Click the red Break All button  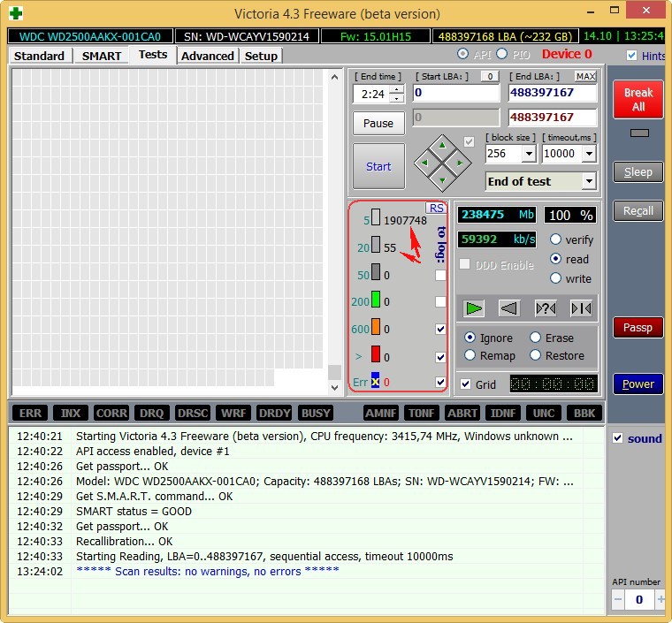coord(638,99)
